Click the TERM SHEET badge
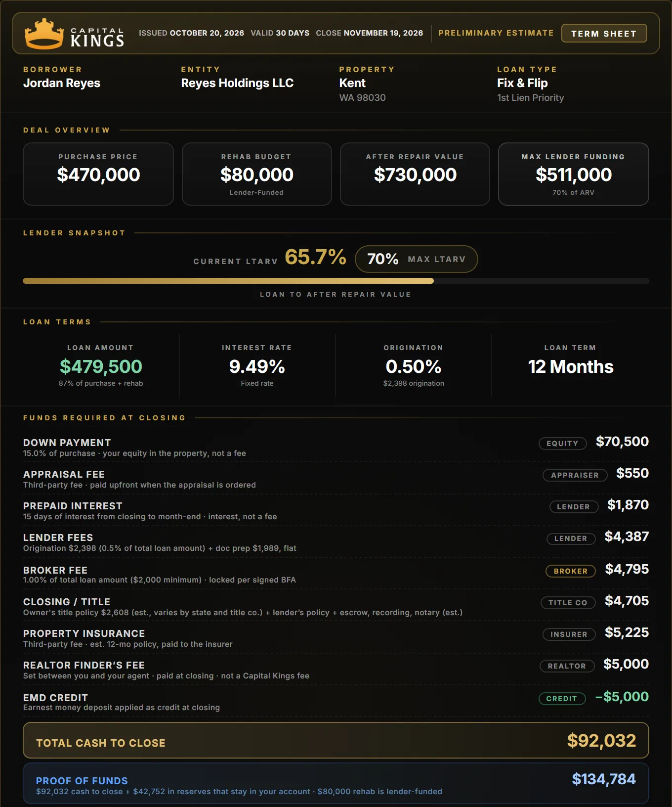The width and height of the screenshot is (672, 807). [604, 33]
